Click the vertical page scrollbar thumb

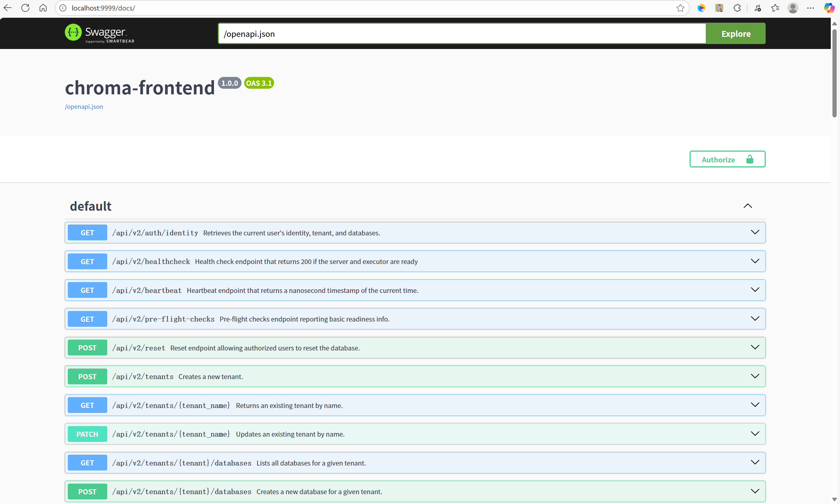click(x=834, y=73)
